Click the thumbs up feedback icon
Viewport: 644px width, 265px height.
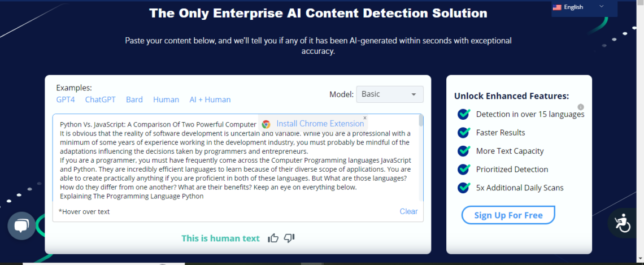(273, 238)
